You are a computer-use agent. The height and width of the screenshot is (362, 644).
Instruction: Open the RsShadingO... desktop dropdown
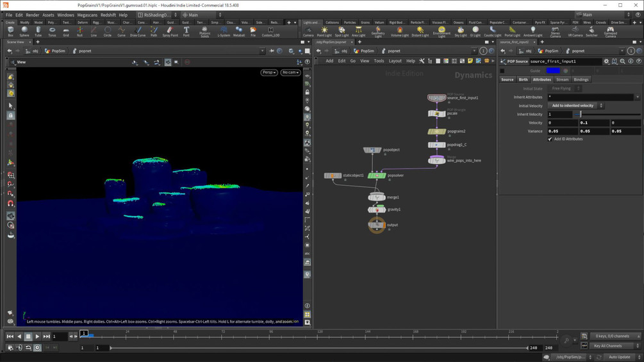[157, 15]
